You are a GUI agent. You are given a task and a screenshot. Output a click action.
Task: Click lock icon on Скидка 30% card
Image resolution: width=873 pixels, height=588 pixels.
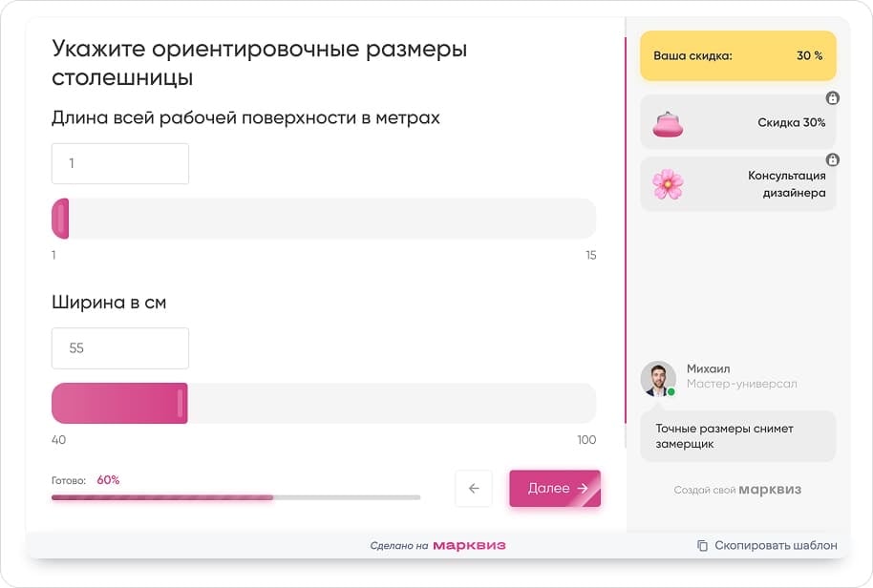coord(832,98)
